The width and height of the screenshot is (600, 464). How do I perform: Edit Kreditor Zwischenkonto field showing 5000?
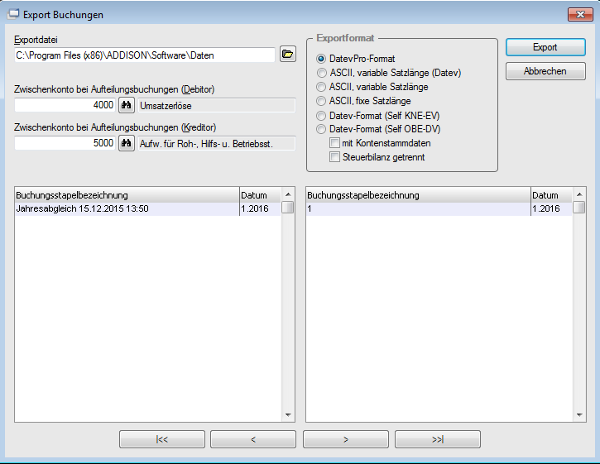[x=65, y=143]
